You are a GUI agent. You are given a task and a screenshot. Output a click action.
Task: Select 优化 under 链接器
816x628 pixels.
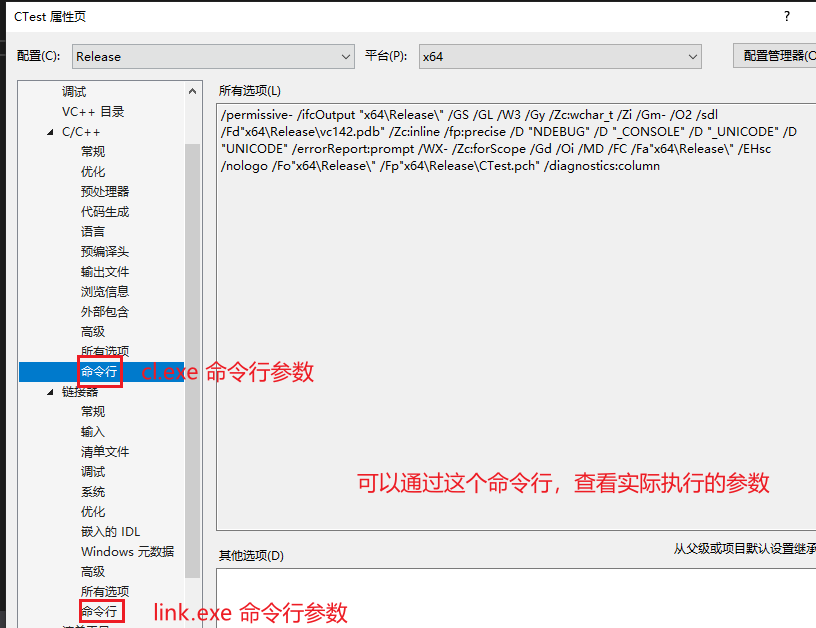93,511
